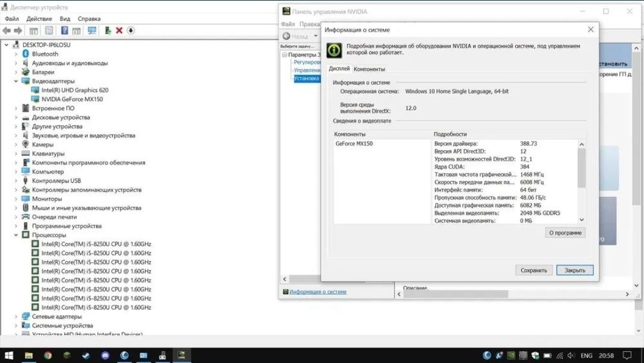Open Discord from the taskbar
Screen dimensions: 644x363
[105, 355]
